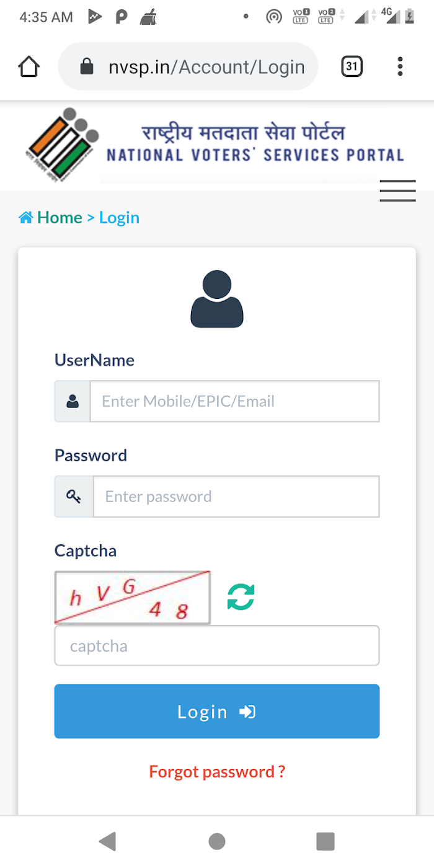Refresh the captcha with the green arrows icon
This screenshot has width=434, height=868.
(x=241, y=597)
